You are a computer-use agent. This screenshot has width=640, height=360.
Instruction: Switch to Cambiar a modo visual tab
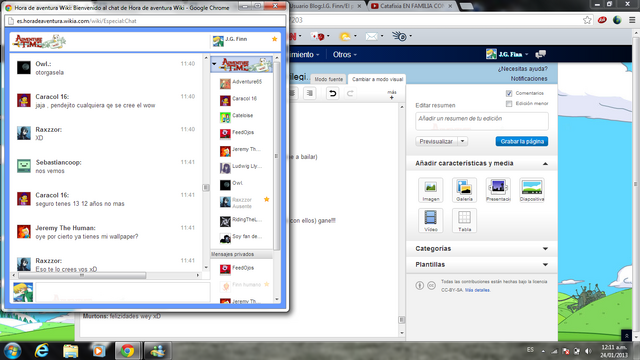378,79
